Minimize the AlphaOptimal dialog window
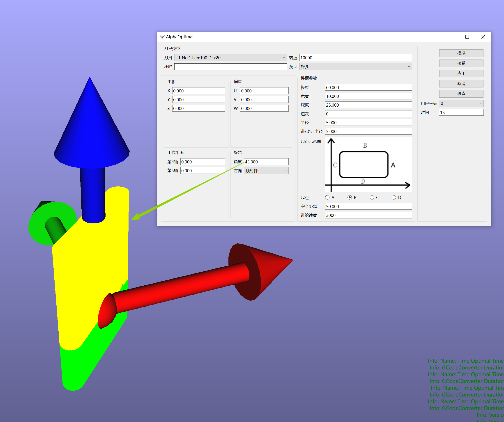The height and width of the screenshot is (422, 504). click(451, 37)
